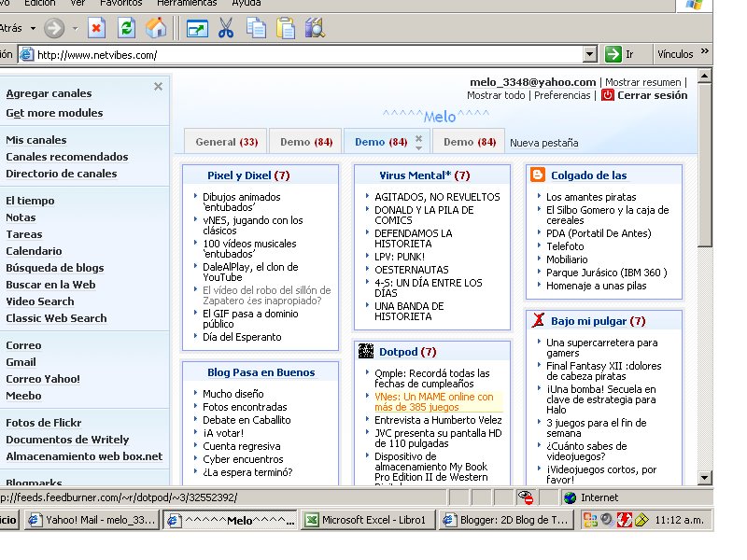Open the Herramientas menu

coord(187,4)
